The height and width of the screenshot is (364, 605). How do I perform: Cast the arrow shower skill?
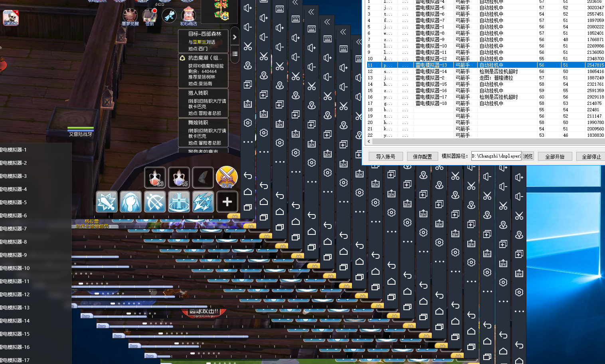[203, 201]
